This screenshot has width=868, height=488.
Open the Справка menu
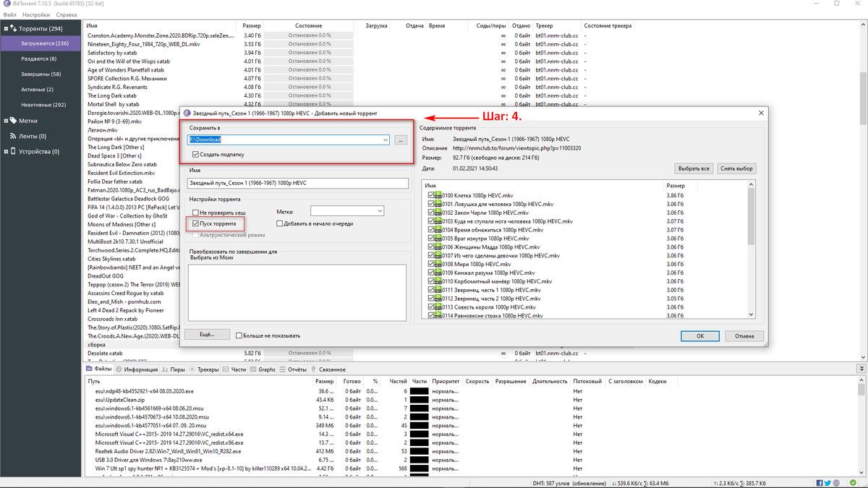(67, 14)
